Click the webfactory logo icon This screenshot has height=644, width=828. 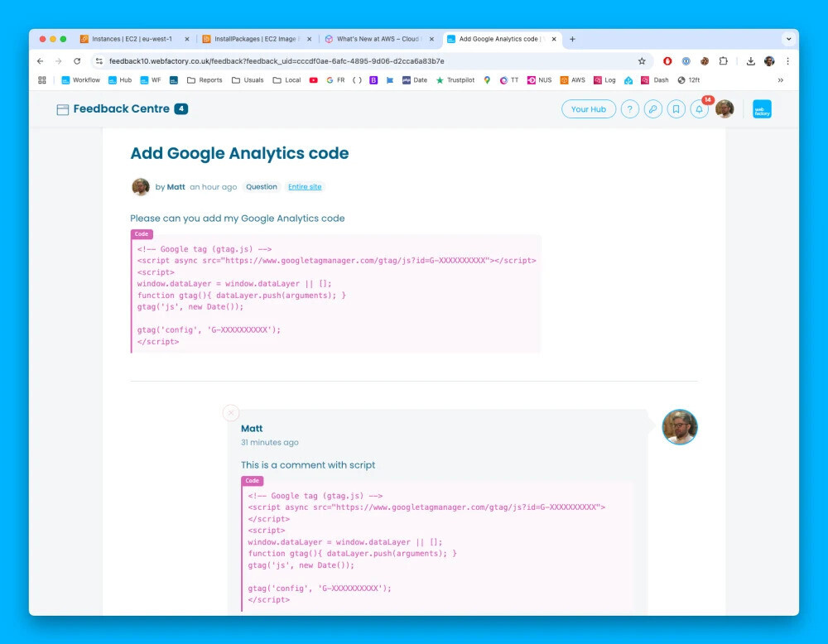(761, 108)
